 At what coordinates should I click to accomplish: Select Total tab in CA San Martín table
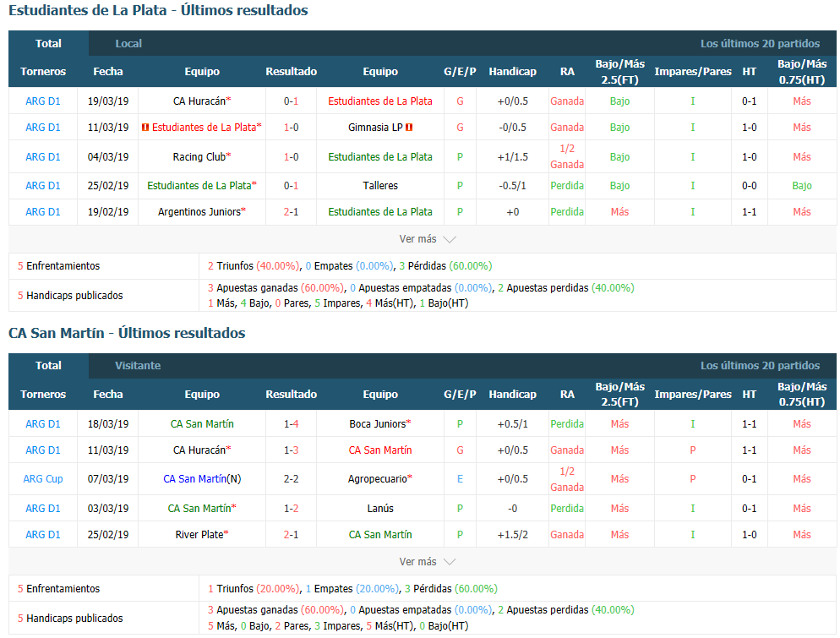[48, 366]
